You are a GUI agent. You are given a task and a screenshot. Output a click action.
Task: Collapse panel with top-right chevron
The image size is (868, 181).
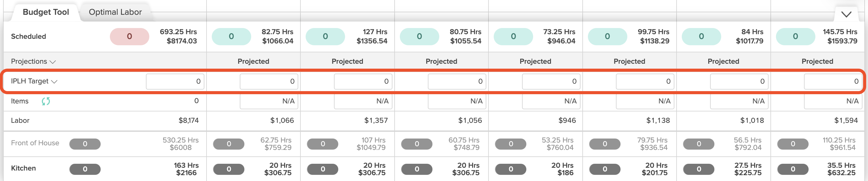846,14
